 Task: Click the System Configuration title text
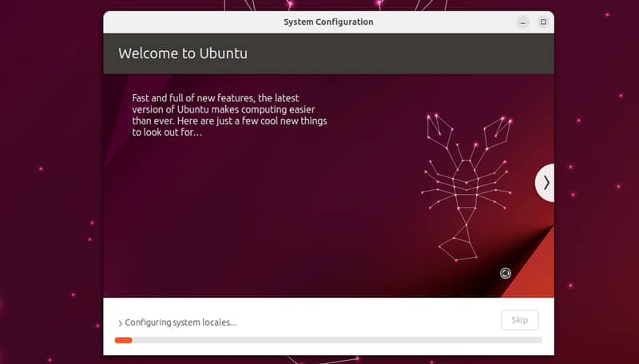[328, 22]
